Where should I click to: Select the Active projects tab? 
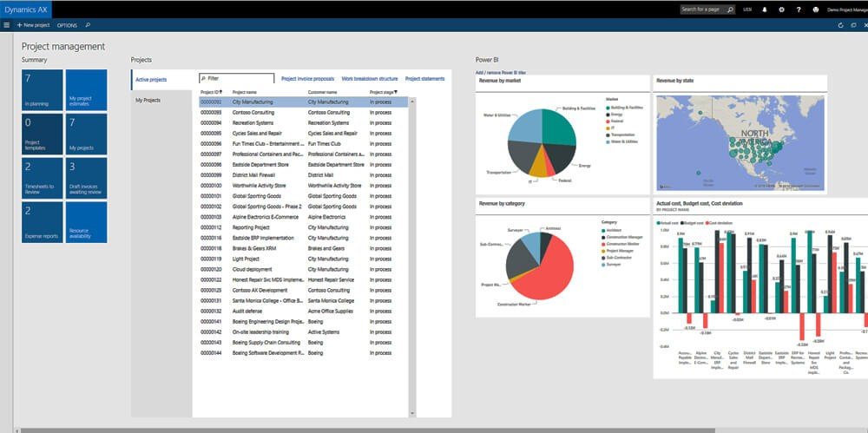click(161, 80)
